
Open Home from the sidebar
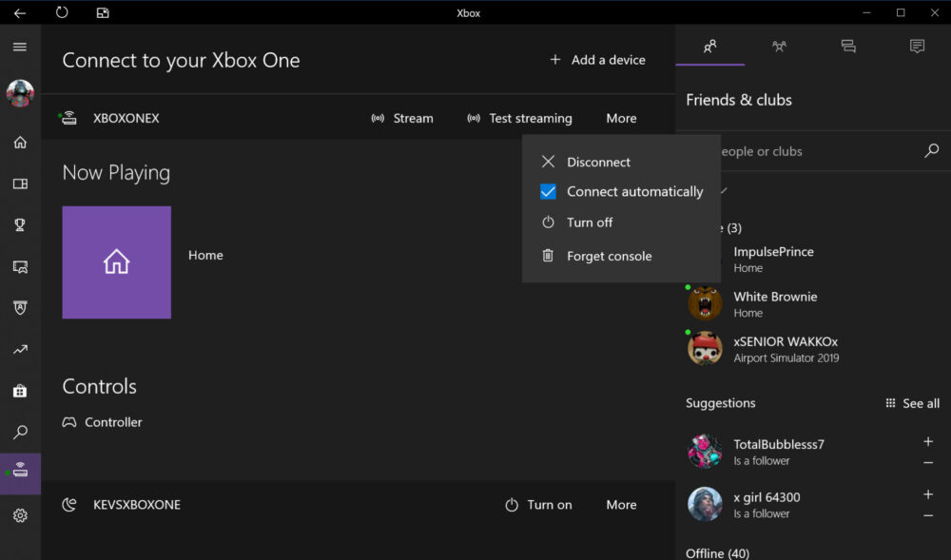(x=20, y=142)
